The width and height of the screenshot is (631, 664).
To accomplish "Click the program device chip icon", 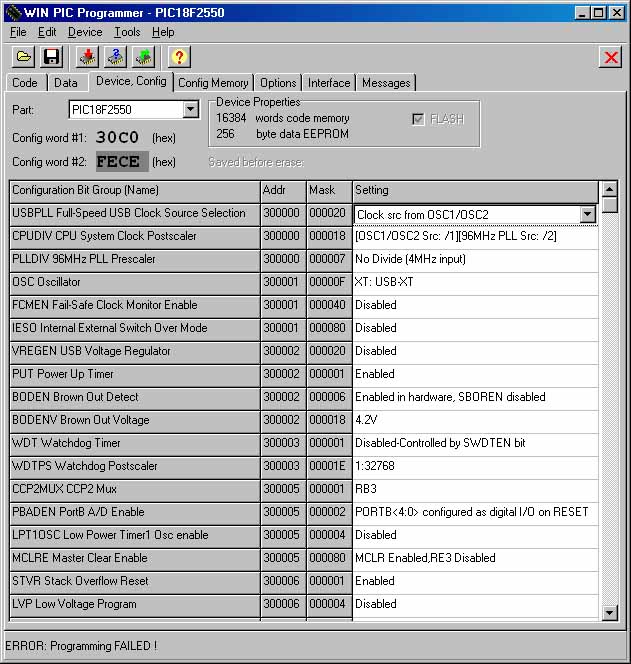I will click(88, 57).
